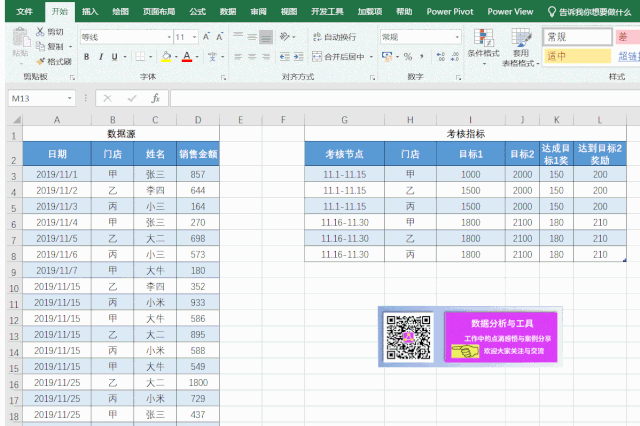
Task: Expand Name Box M13 dropdown arrow
Action: point(69,98)
